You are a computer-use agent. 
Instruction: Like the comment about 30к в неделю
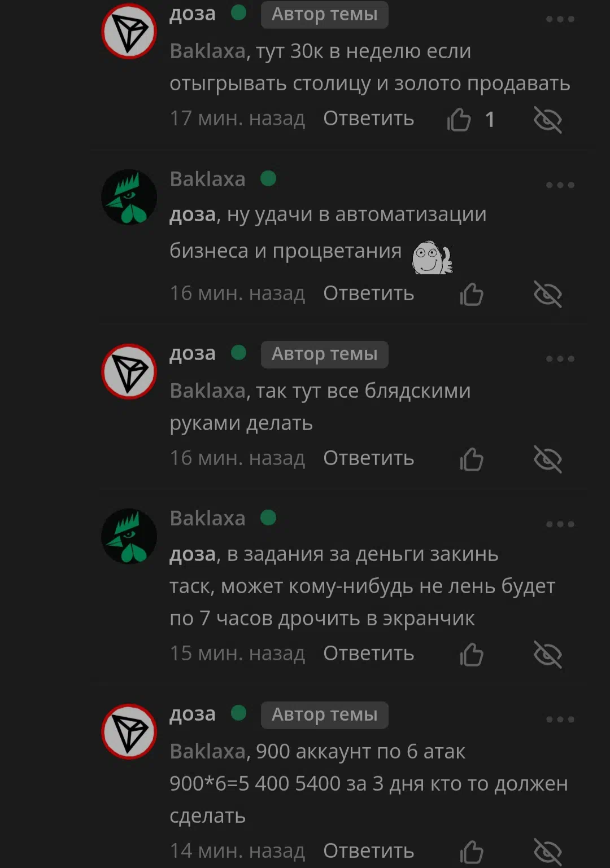point(459,119)
